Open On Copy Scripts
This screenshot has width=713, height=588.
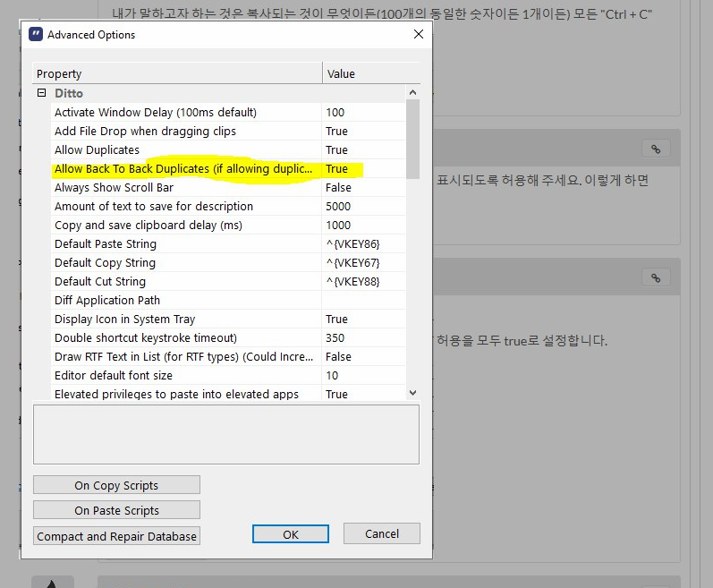(116, 485)
